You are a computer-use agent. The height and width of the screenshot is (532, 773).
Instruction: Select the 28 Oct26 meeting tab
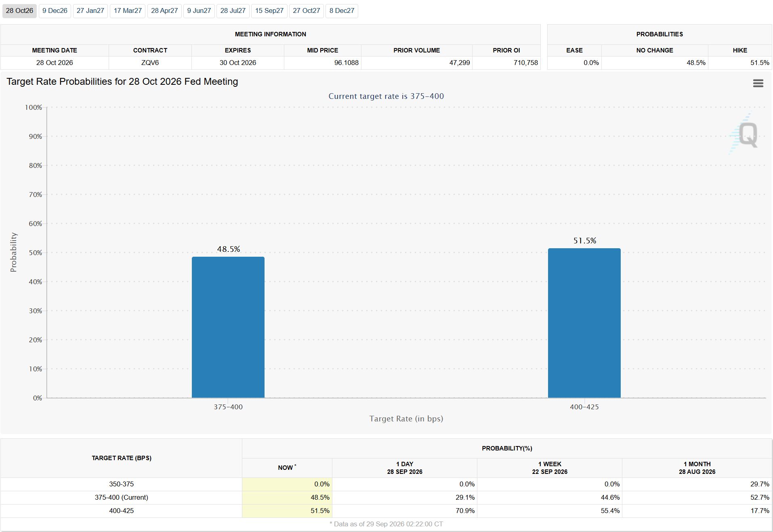(19, 11)
